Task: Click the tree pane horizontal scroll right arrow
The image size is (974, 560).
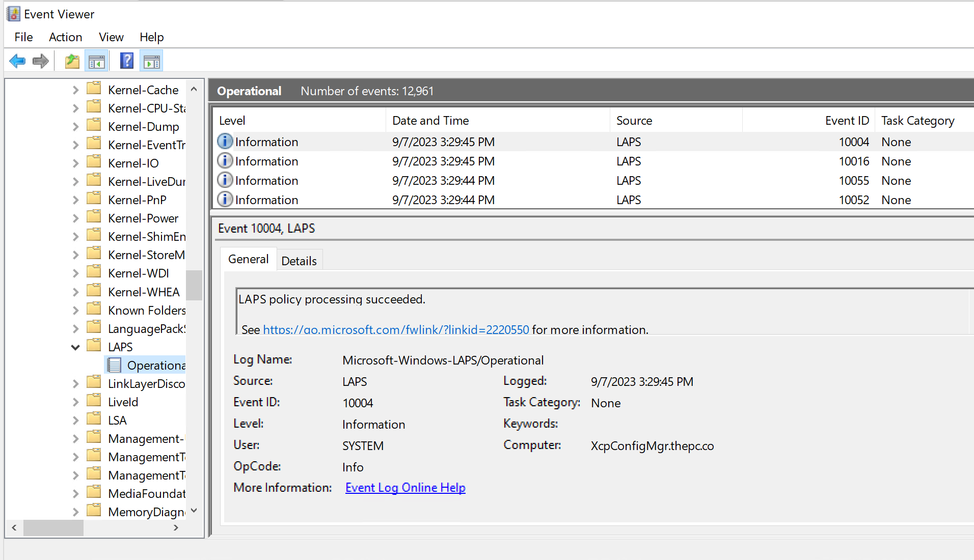Action: point(176,528)
